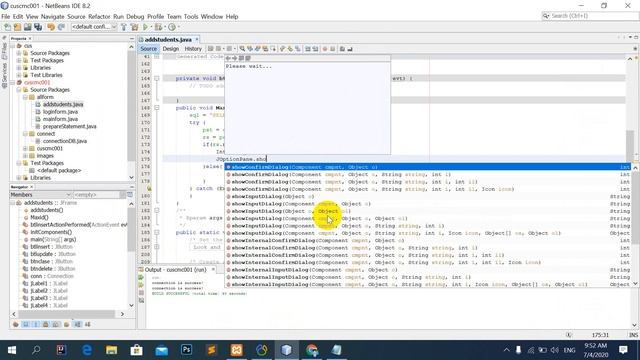Open the <empty> filter combo box in Navigator

point(100,195)
